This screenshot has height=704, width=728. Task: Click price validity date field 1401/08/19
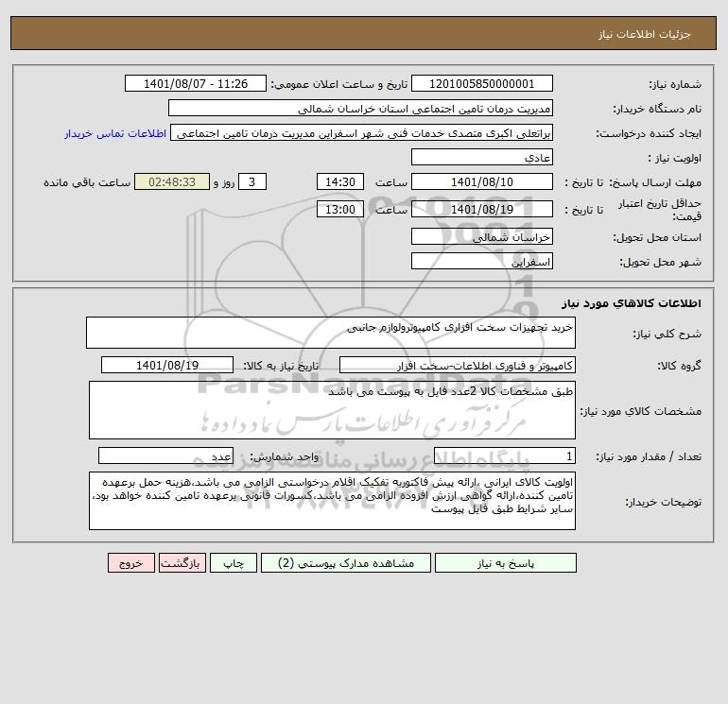pos(482,209)
